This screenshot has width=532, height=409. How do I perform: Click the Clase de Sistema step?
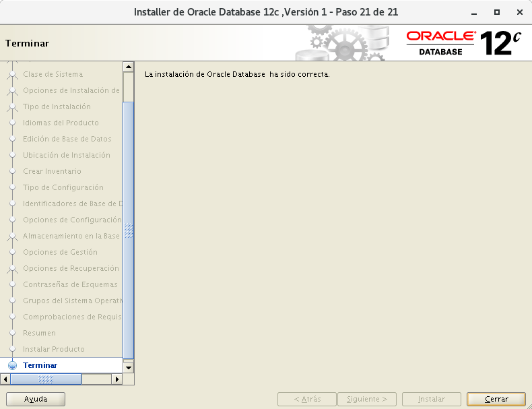click(53, 74)
